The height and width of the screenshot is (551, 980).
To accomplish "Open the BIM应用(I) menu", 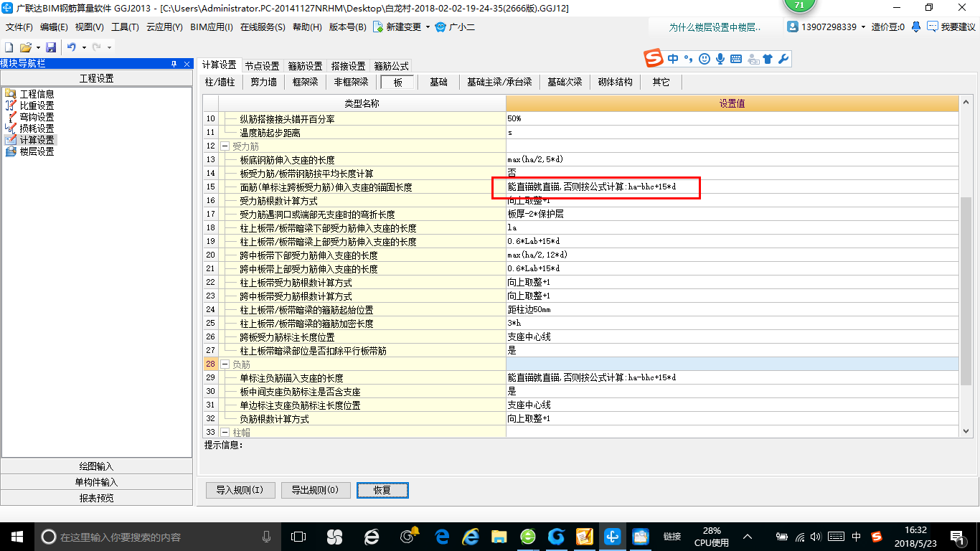I will (x=212, y=27).
